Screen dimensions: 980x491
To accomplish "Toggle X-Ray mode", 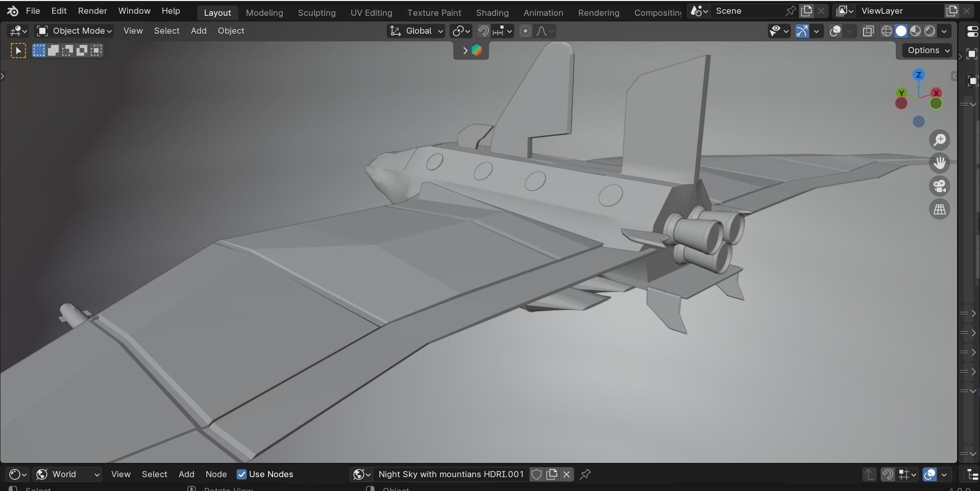I will coord(868,31).
